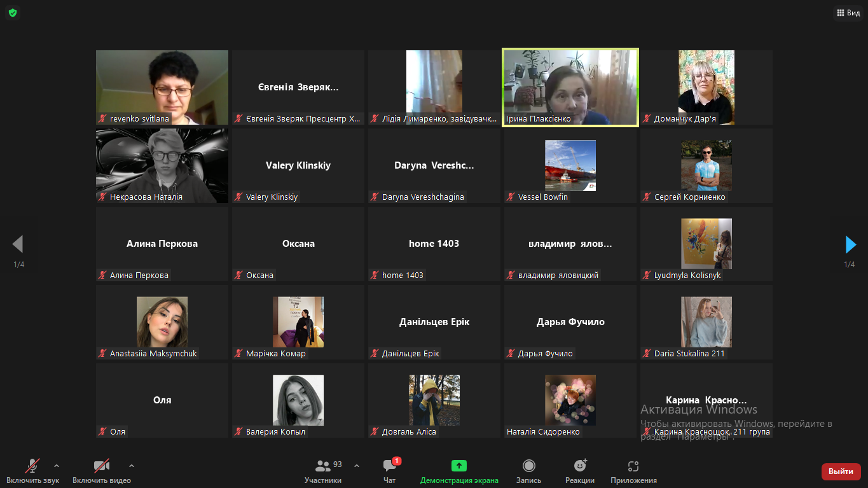Go to next gallery page with blue arrow
Viewport: 868px width, 488px height.
click(850, 244)
